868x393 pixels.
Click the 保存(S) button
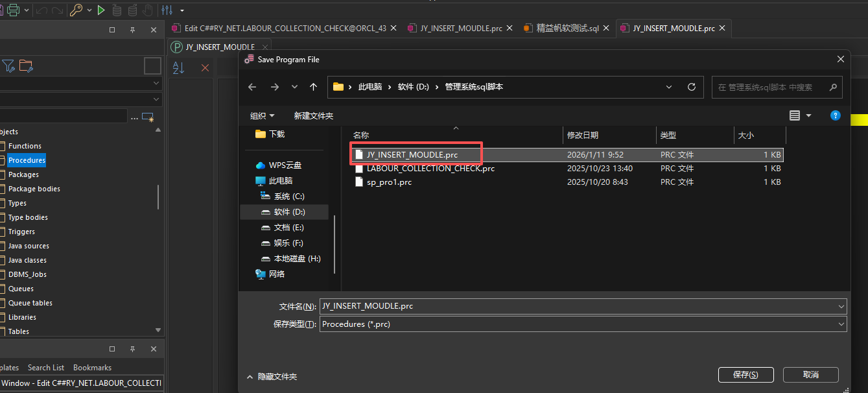745,375
